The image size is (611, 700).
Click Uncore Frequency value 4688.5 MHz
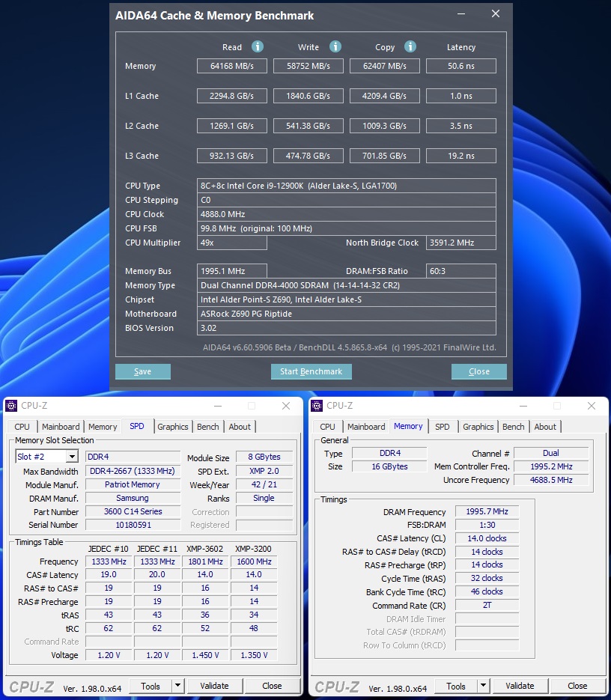(x=551, y=480)
